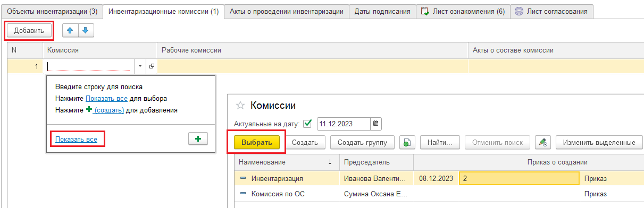644x208 pixels.
Task: Click the green plus create button in popup
Action: [x=198, y=139]
